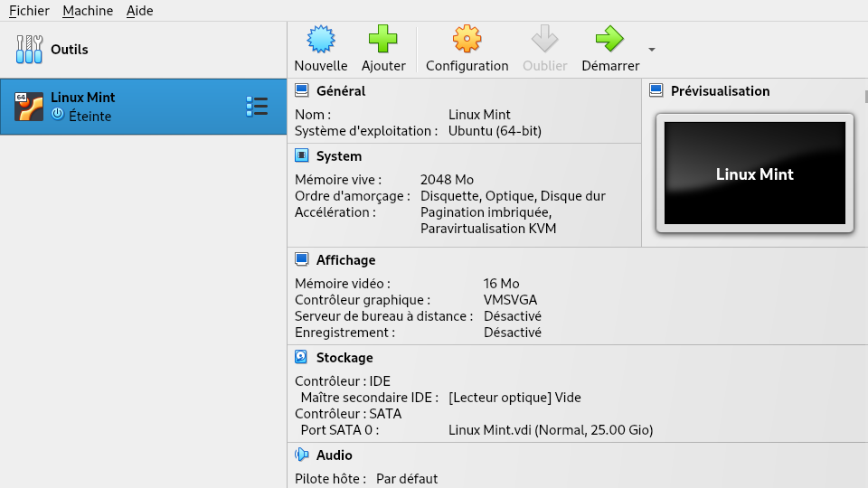
Task: Click the Stockage disk icon
Action: pos(302,358)
